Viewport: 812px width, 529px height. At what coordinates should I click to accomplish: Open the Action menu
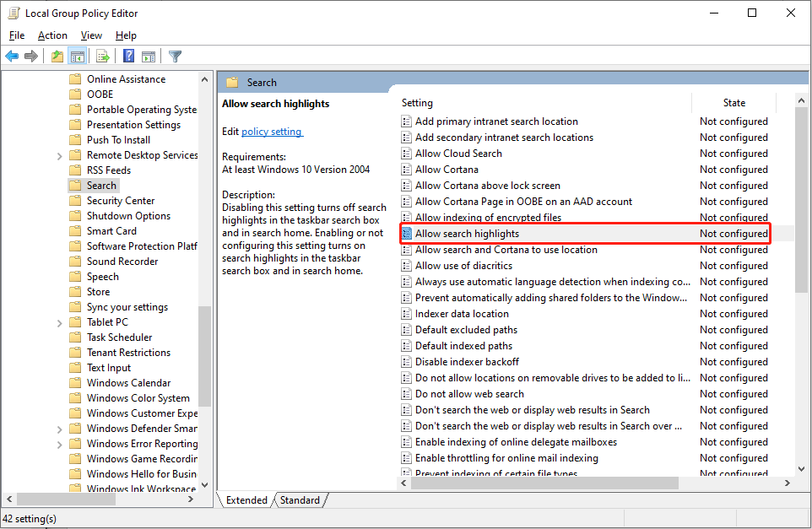pyautogui.click(x=52, y=35)
